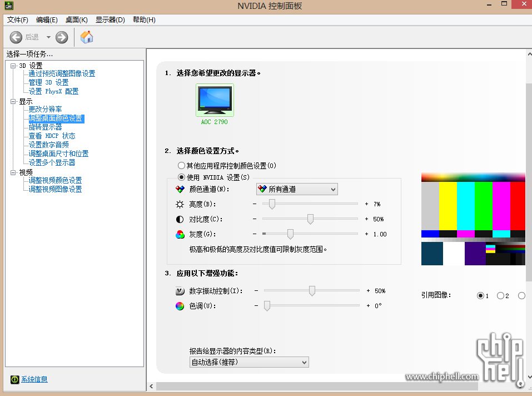532x396 pixels.
Task: Click minus button beside brightness slider
Action: coord(255,204)
